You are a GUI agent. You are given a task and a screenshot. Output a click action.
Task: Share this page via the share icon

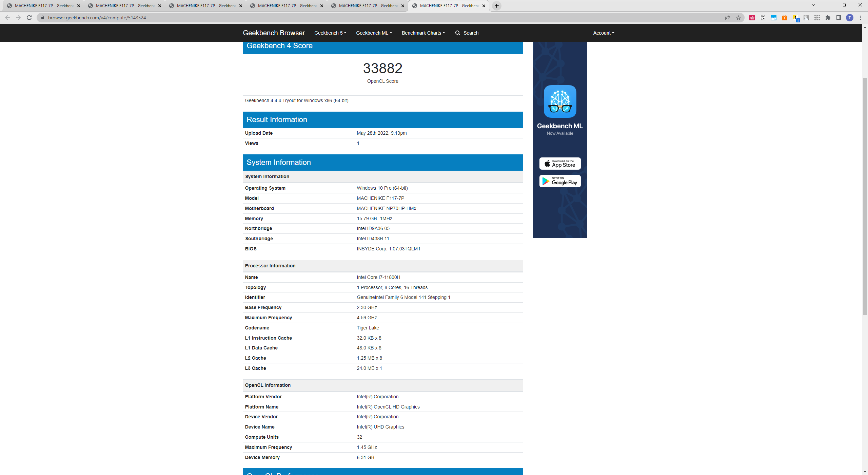728,18
